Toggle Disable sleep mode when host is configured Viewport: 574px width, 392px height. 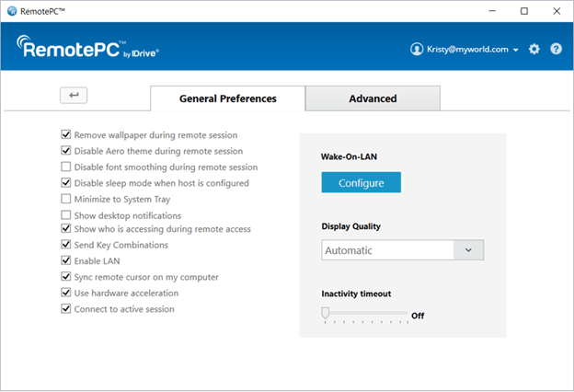pos(66,182)
